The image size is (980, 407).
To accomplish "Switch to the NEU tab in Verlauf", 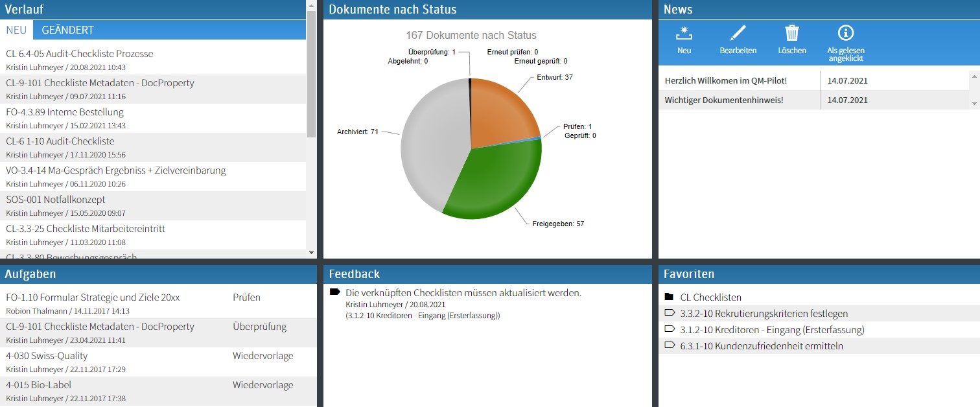I will click(x=16, y=30).
